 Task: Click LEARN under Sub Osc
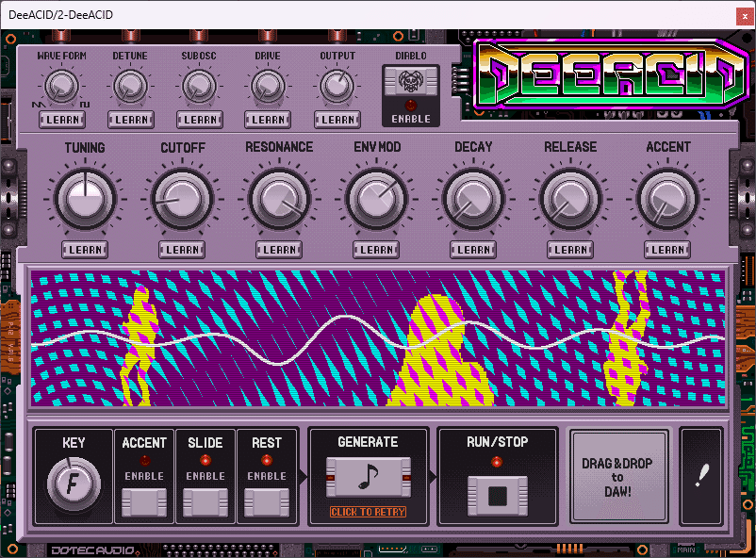pos(200,120)
